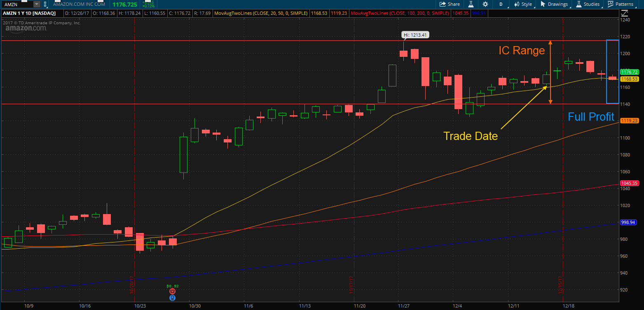Click the blue lightbulb event icon

tap(172, 297)
